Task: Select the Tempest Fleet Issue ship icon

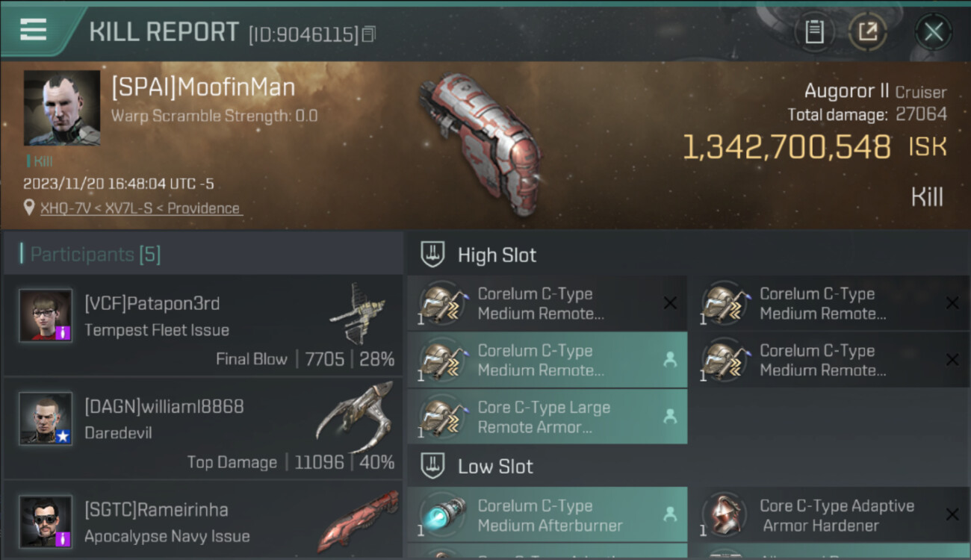Action: point(357,314)
